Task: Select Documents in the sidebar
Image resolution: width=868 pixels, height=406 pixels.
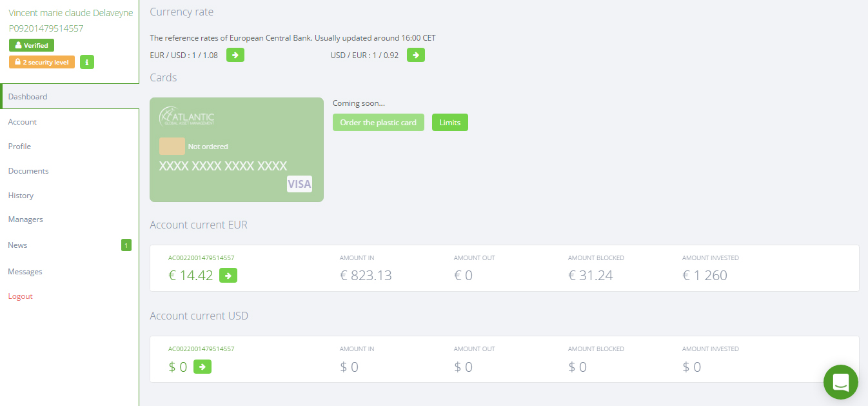Action: coord(70,171)
